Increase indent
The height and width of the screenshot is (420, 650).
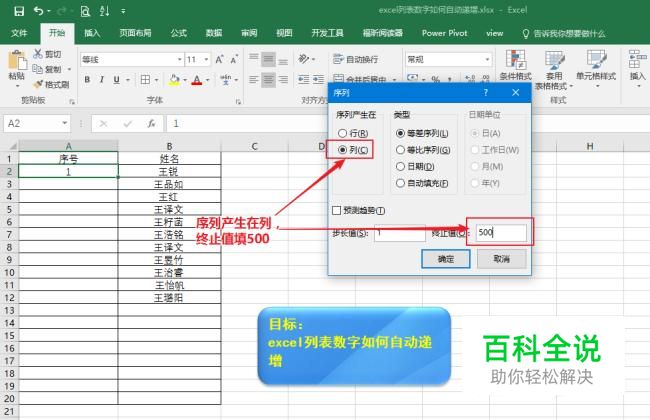(318, 79)
